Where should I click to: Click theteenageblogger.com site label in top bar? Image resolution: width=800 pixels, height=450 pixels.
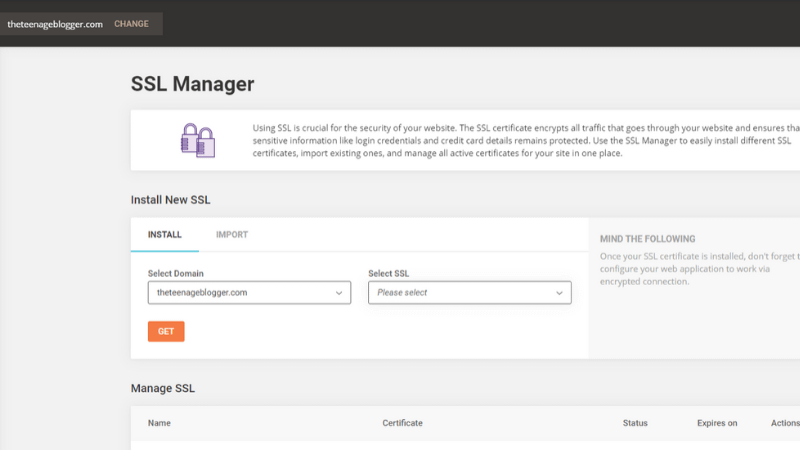(55, 24)
